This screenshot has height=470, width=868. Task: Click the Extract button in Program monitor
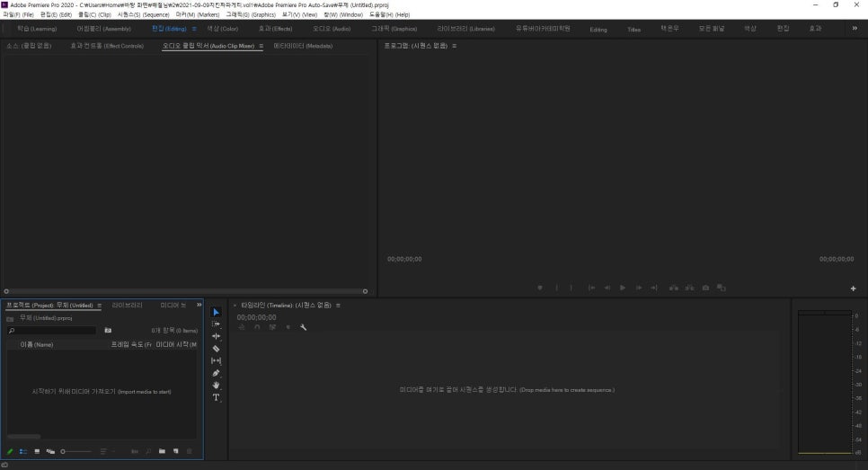point(690,288)
